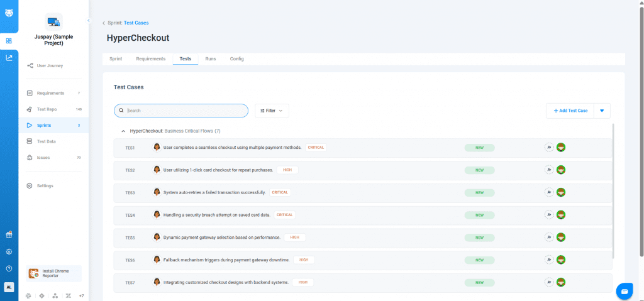Switch to the Runs tab
644x301 pixels.
point(211,58)
